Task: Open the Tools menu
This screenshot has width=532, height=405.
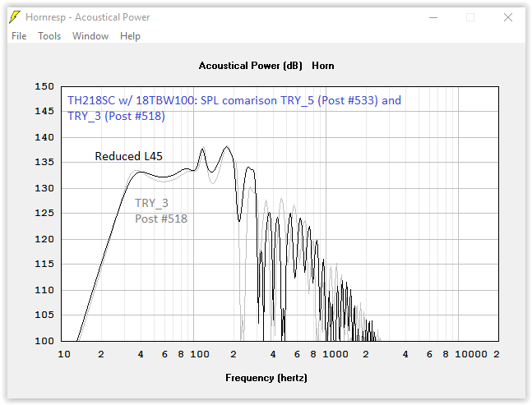Action: click(x=49, y=36)
